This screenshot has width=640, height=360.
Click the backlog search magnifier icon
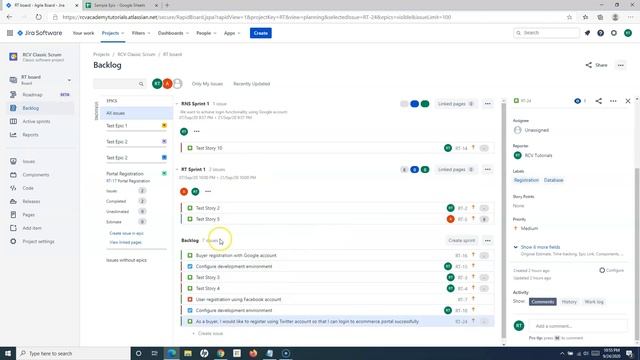(x=141, y=84)
